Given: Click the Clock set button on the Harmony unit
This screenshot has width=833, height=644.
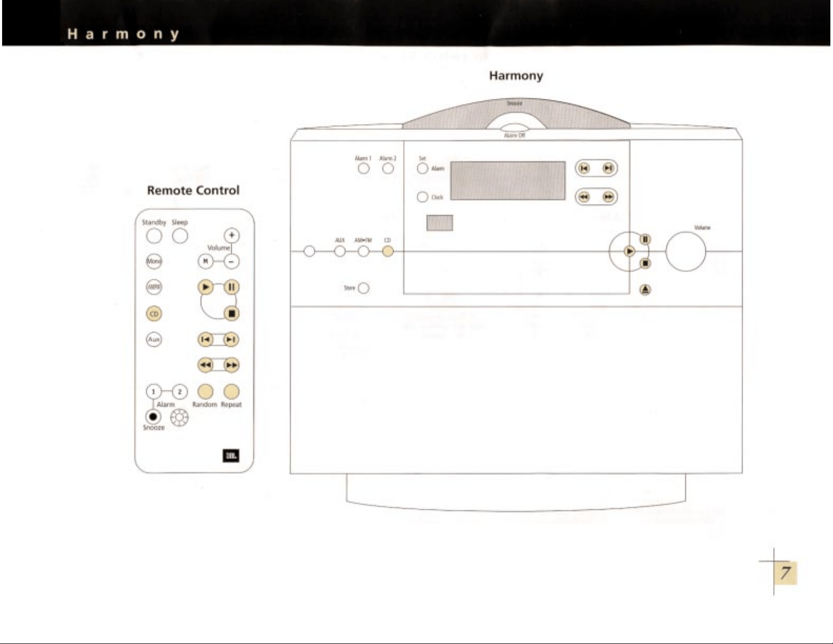Looking at the screenshot, I should [x=423, y=197].
